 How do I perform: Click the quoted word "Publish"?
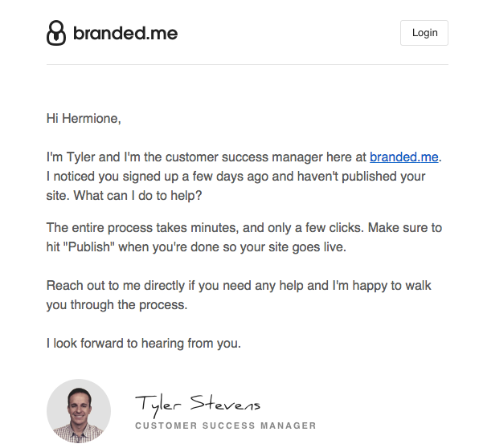[x=89, y=247]
